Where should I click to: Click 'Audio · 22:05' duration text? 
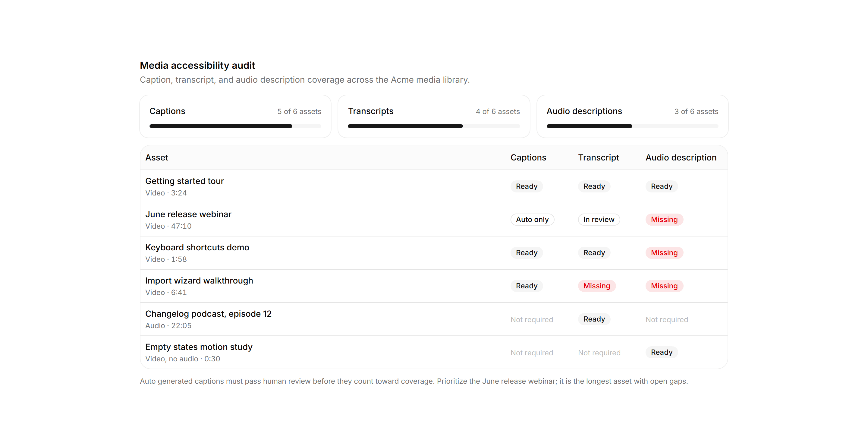(168, 326)
